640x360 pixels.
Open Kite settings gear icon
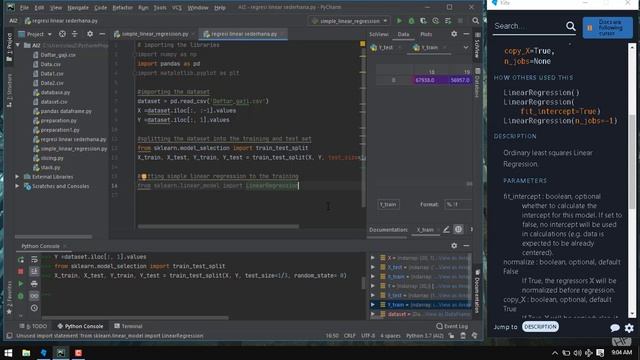tap(629, 327)
